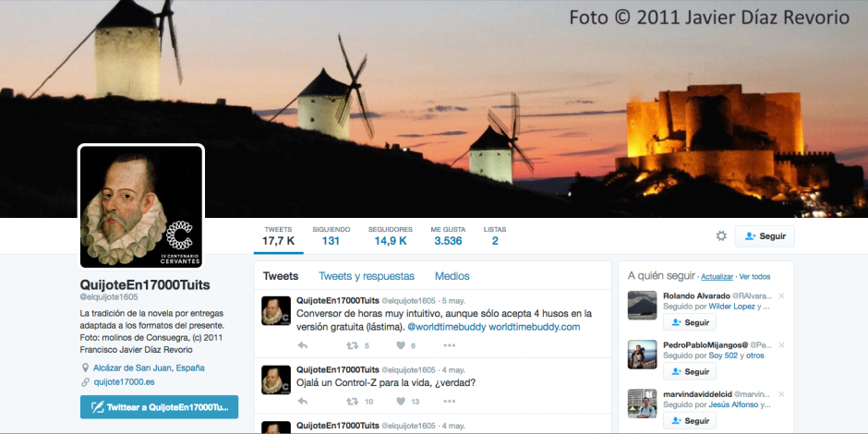The image size is (868, 434).
Task: Open Me gusta 3.536 list
Action: (x=448, y=235)
